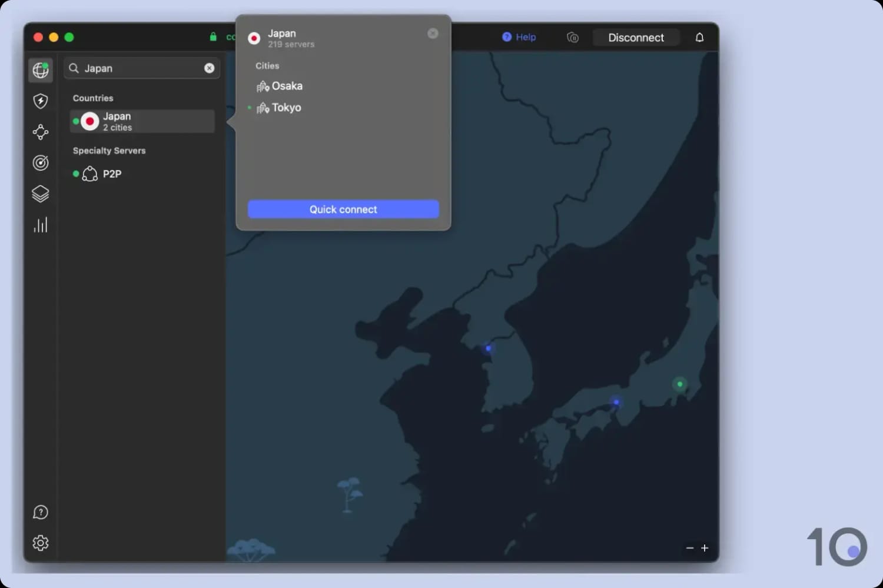Close the Japan cities popup
This screenshot has width=883, height=588.
point(433,34)
